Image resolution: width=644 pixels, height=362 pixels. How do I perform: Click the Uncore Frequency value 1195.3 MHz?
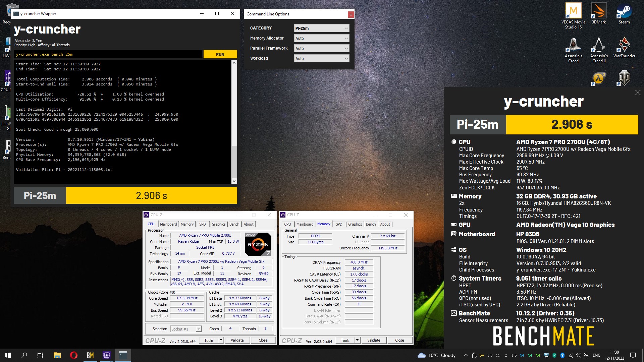(x=388, y=248)
